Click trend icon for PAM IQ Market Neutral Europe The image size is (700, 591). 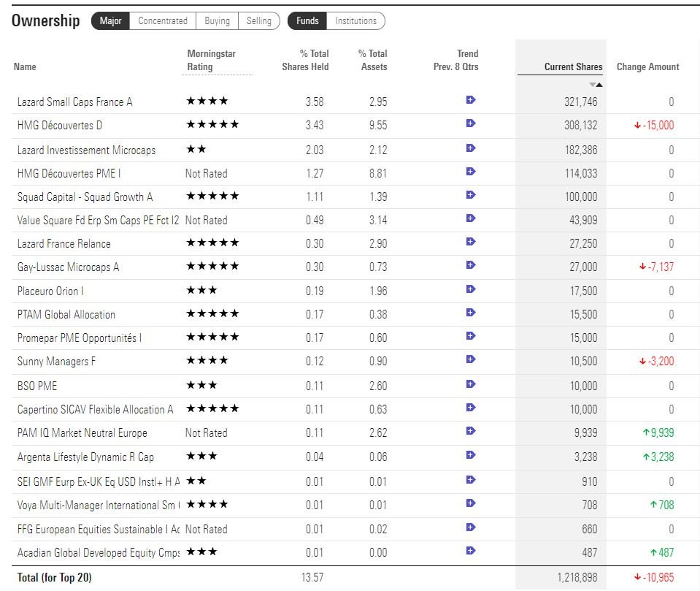pos(471,431)
